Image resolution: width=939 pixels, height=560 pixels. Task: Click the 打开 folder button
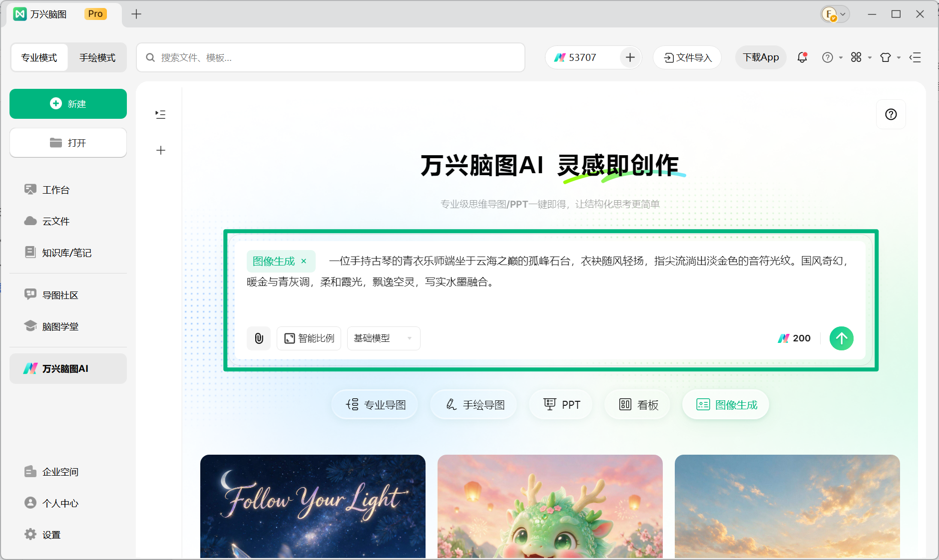pyautogui.click(x=68, y=143)
